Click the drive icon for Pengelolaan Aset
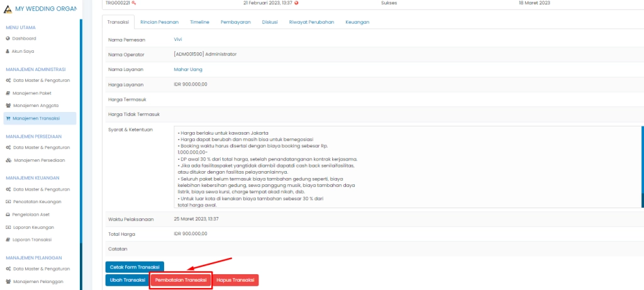The height and width of the screenshot is (290, 644). pos(8,215)
